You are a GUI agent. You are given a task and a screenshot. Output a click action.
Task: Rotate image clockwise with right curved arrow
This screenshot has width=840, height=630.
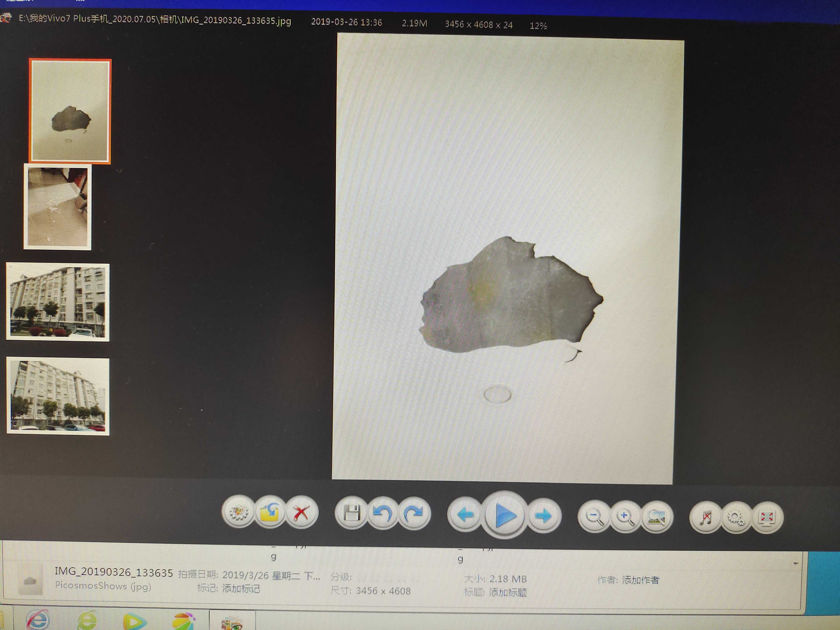(414, 514)
